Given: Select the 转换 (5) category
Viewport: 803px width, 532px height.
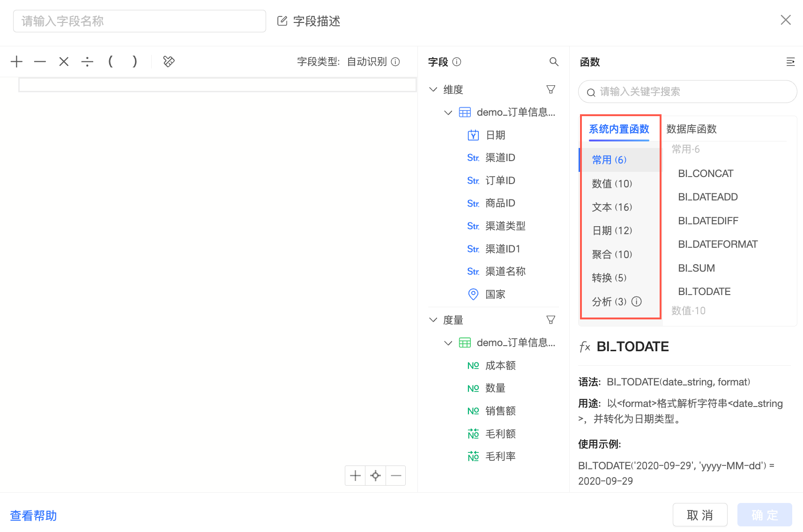Looking at the screenshot, I should (620, 278).
